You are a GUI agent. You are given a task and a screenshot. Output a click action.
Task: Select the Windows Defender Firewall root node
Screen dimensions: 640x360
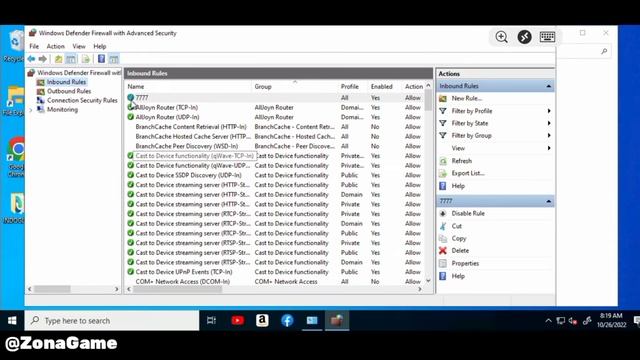point(79,73)
